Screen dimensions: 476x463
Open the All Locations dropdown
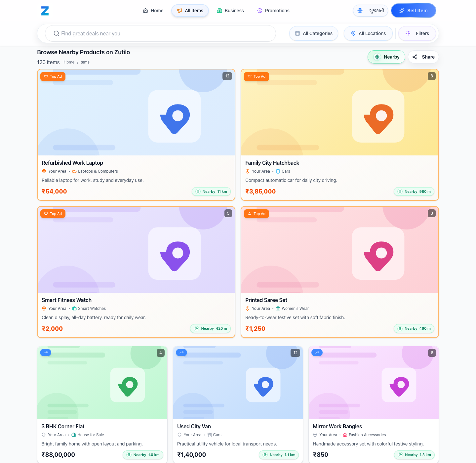pos(368,33)
